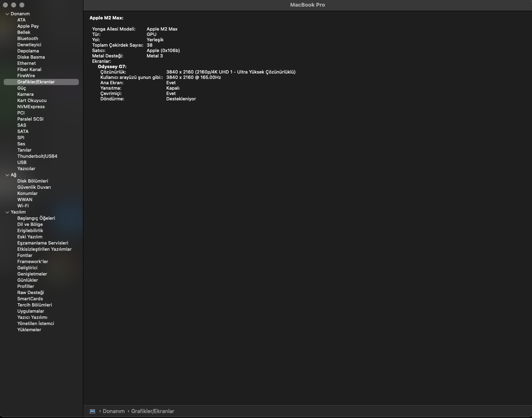Select Kamera in the sidebar

pos(26,94)
